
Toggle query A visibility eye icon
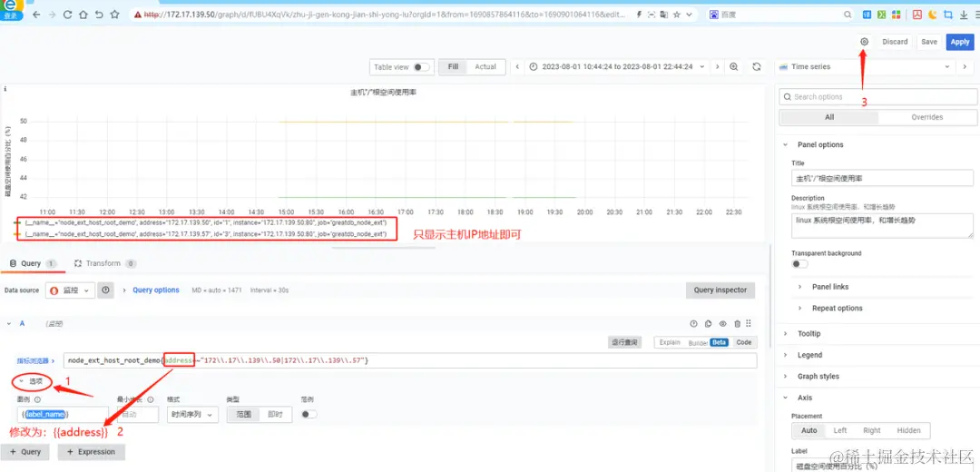pyautogui.click(x=722, y=324)
